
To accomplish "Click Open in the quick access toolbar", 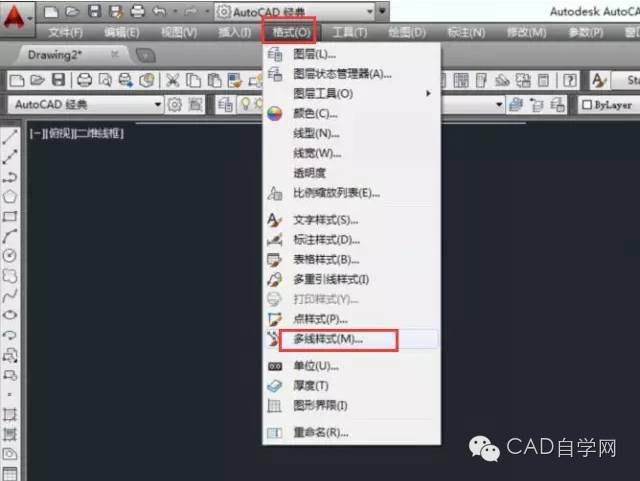I will [x=72, y=11].
